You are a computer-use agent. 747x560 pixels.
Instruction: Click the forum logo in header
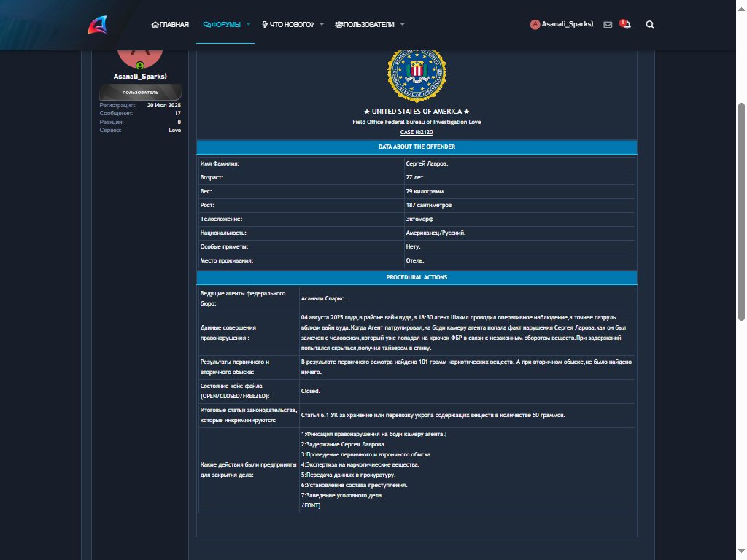click(x=98, y=25)
